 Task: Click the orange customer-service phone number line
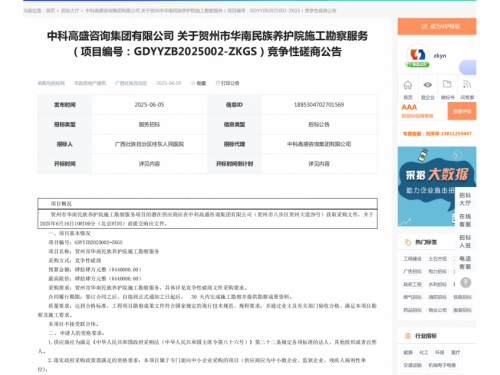437,134
